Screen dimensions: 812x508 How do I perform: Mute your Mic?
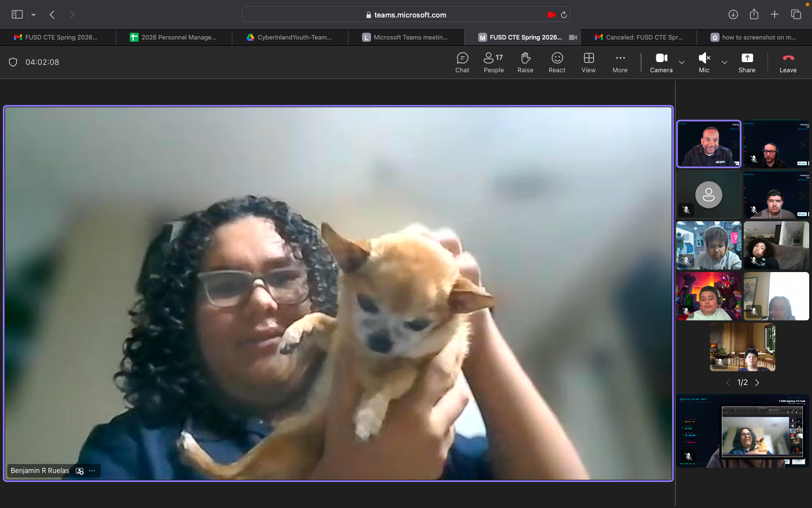click(x=704, y=62)
